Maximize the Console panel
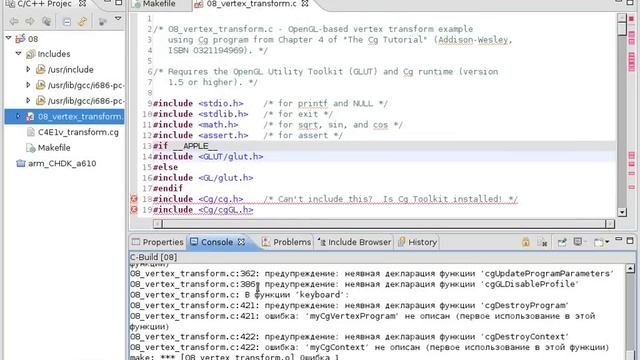Image resolution: width=640 pixels, height=360 pixels. click(x=630, y=241)
